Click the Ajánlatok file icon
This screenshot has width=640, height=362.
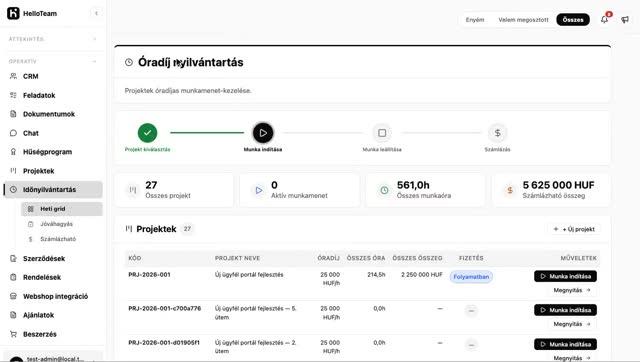(x=13, y=315)
